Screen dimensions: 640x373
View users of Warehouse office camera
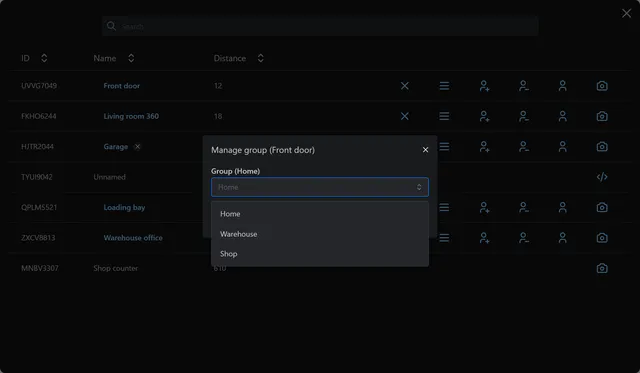tap(562, 238)
